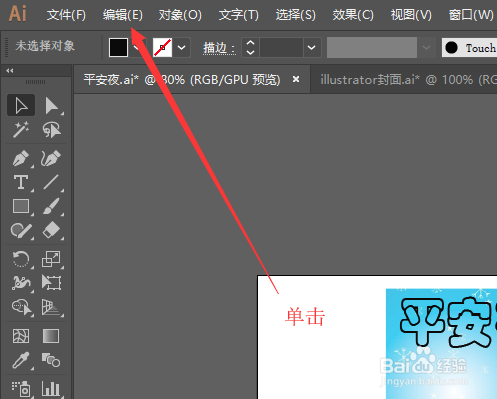
Task: Open the 文字(T) menu
Action: 239,15
